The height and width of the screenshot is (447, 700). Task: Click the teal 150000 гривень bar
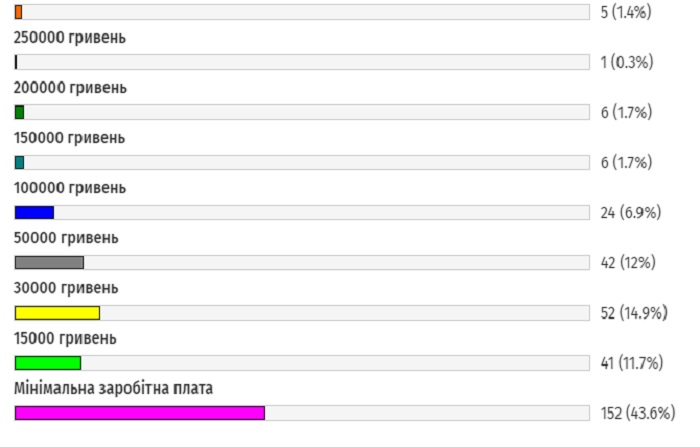tap(19, 162)
